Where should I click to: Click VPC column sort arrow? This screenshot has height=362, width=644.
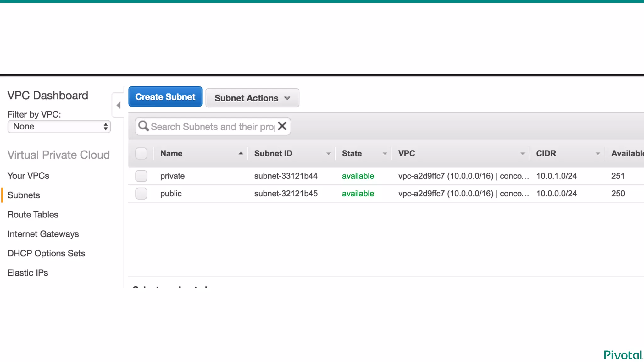pyautogui.click(x=522, y=154)
